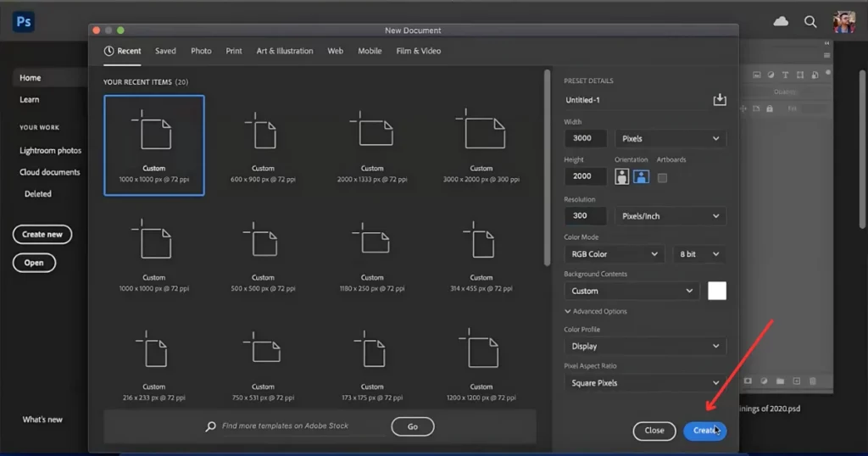Image resolution: width=868 pixels, height=456 pixels.
Task: Click the shape layer filter icon
Action: click(x=800, y=75)
